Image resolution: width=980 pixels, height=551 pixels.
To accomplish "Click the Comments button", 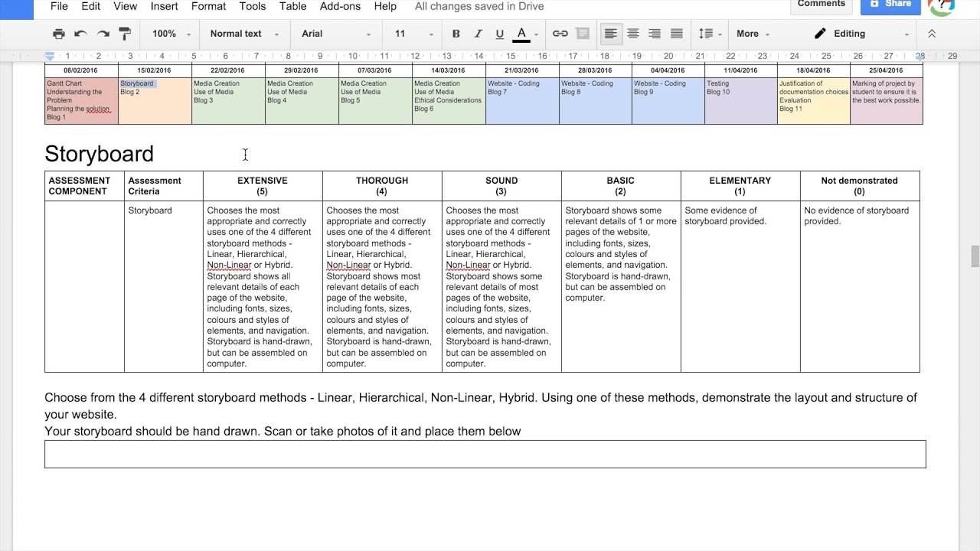I will coord(822,5).
